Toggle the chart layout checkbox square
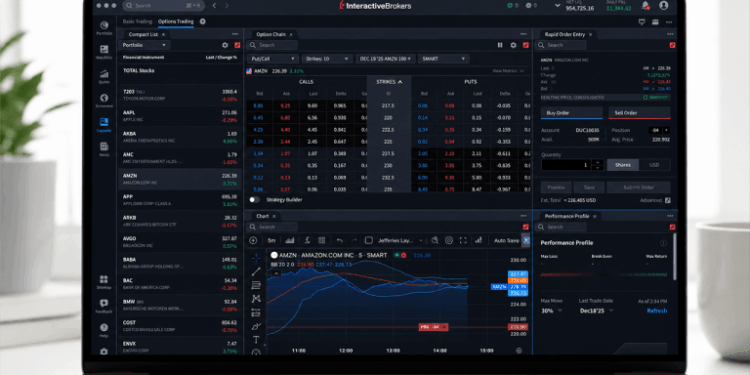Viewport: 750px width, 375px height. [369, 241]
